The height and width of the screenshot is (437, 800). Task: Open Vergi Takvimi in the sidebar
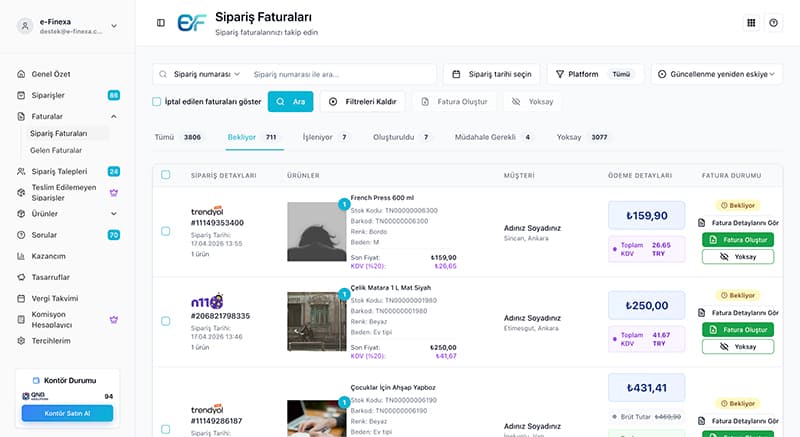[x=55, y=298]
